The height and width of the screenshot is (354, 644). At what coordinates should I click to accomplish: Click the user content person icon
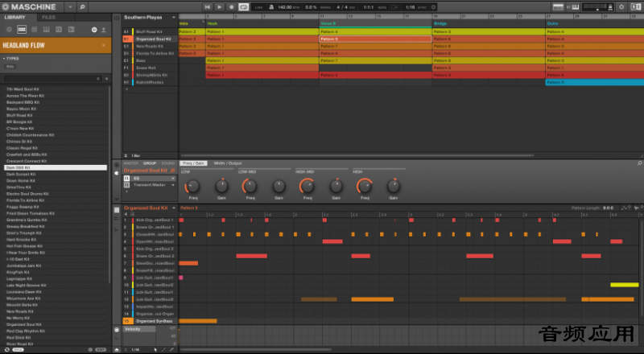coord(104,30)
